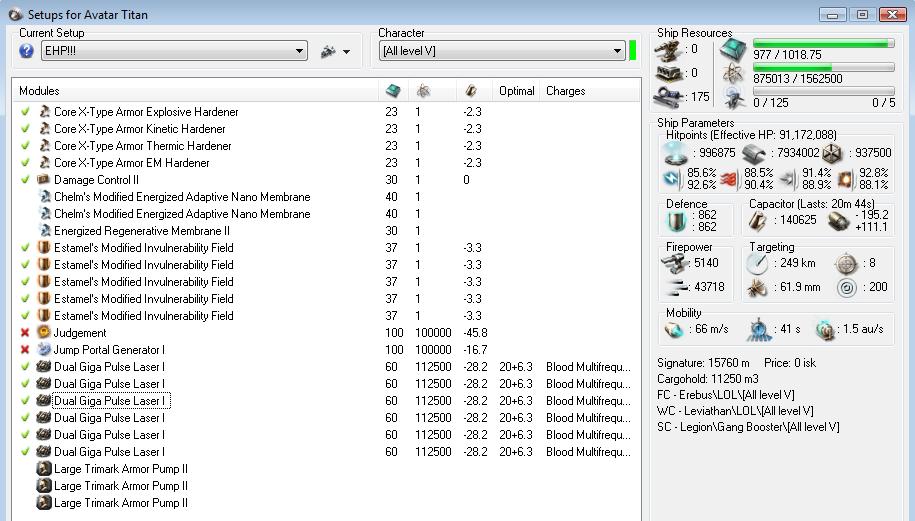This screenshot has width=915, height=521.
Task: Click the WC - Leviathan\LOL wing booster line
Action: click(x=735, y=411)
